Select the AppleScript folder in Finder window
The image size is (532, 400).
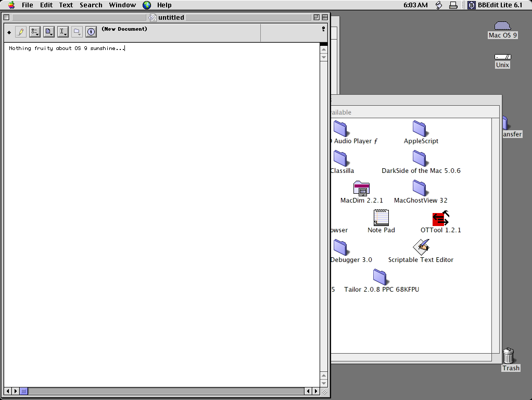[x=420, y=128]
